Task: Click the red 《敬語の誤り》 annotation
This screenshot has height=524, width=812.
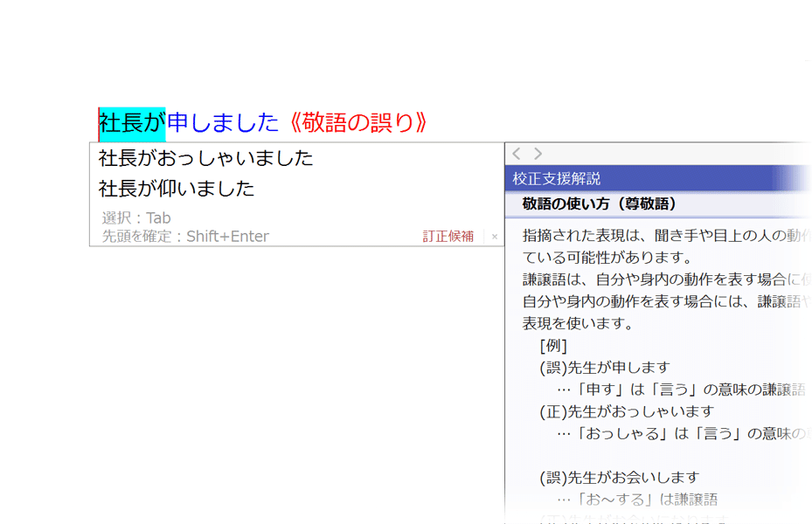Action: [x=357, y=123]
